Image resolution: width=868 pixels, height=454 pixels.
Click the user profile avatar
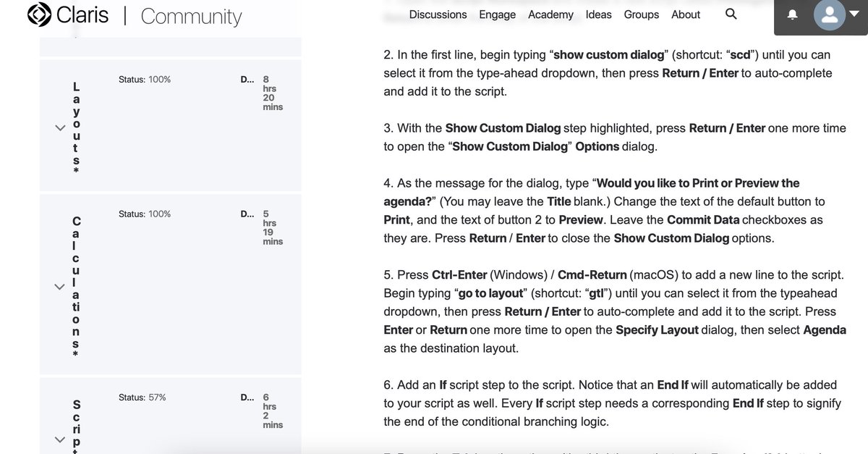[x=830, y=14]
